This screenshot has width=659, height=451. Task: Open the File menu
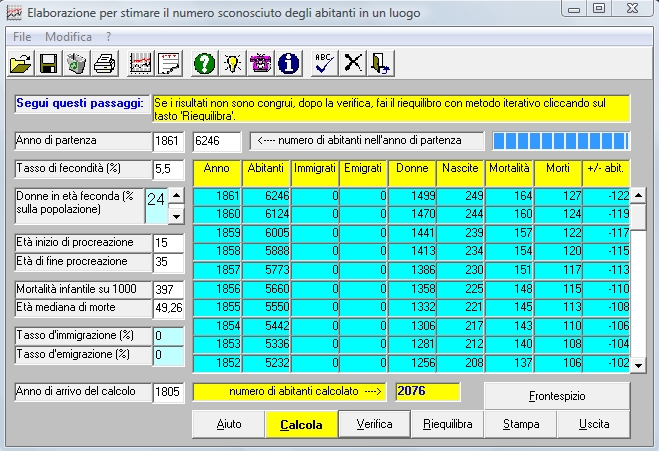(22, 37)
